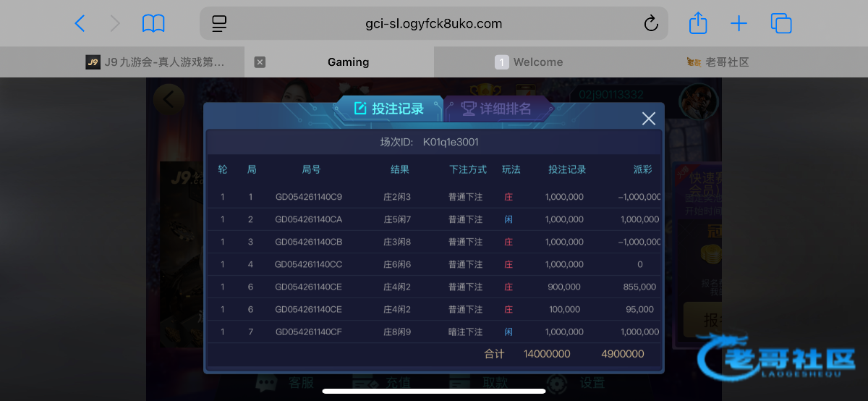Image resolution: width=868 pixels, height=401 pixels.
Task: Tap Safari's back navigation arrow
Action: pyautogui.click(x=80, y=24)
